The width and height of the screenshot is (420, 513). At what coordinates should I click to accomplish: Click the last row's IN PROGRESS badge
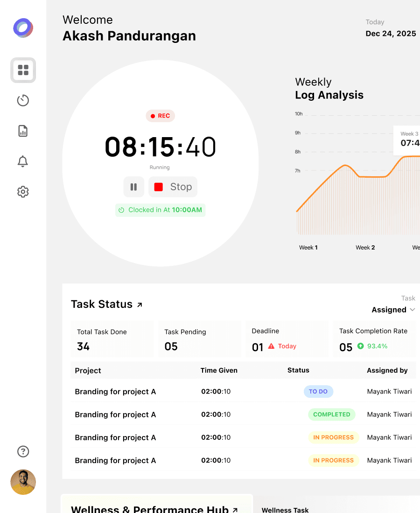334,460
